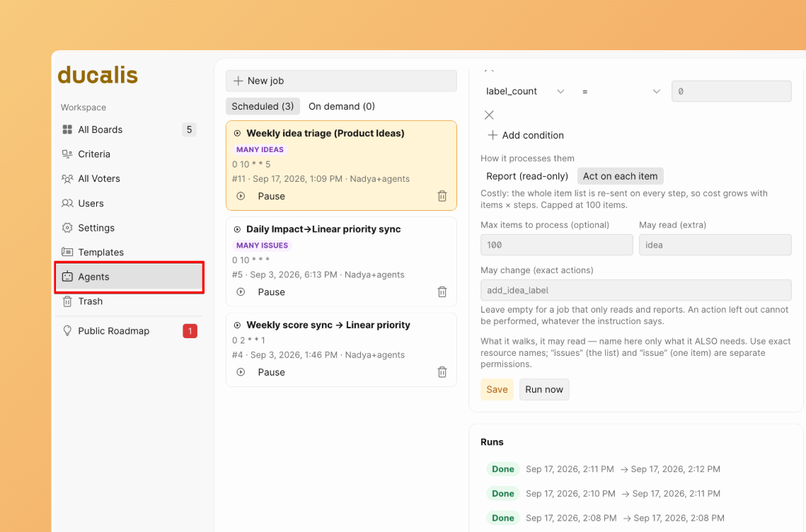The image size is (806, 532).
Task: Click Add condition
Action: 526,134
